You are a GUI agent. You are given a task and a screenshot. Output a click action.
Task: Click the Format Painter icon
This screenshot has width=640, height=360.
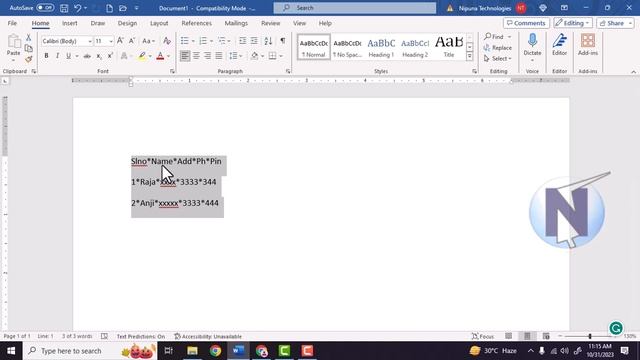coord(29,59)
